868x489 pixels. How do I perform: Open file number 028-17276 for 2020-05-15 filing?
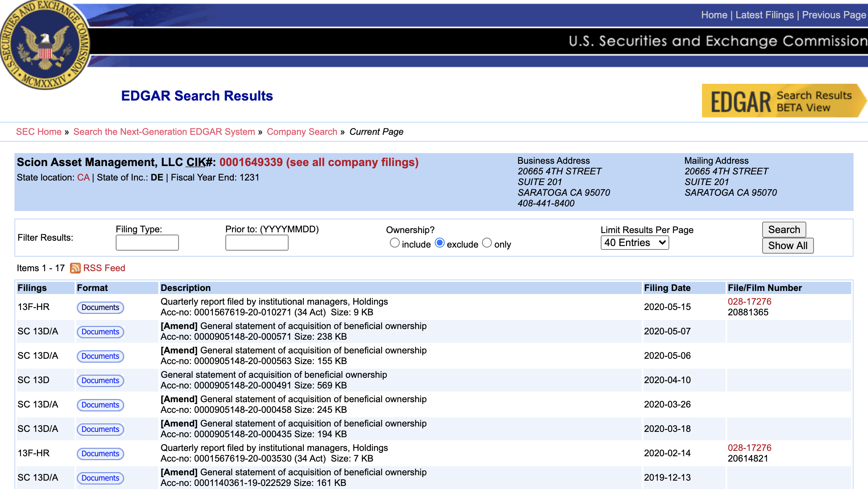[x=749, y=302]
